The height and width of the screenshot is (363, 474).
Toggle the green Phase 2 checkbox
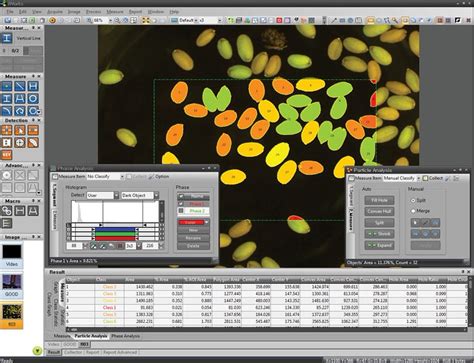coord(181,211)
